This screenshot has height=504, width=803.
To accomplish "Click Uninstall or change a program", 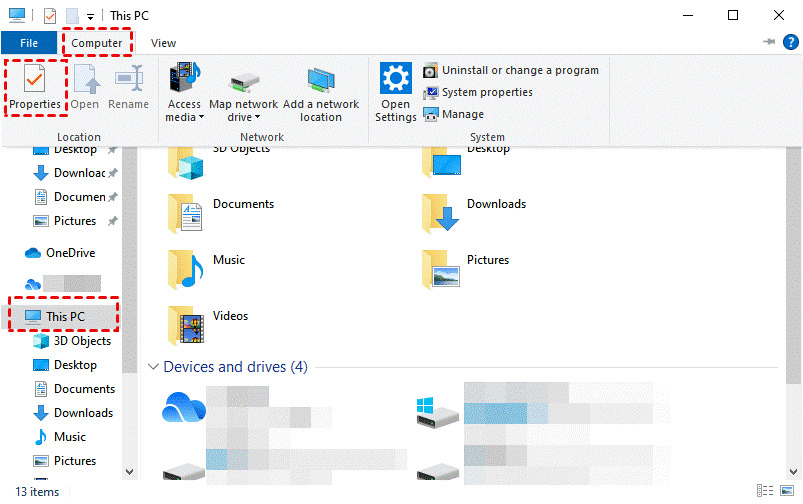I will coord(519,70).
